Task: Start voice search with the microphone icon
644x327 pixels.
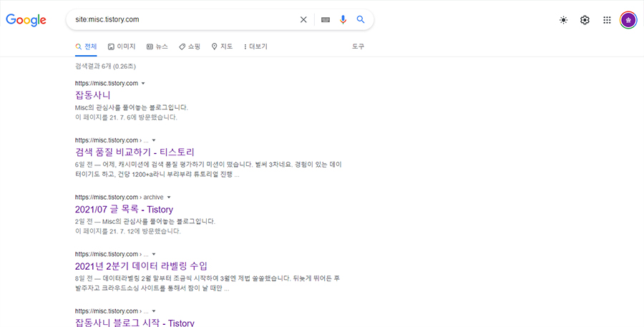Action: (x=343, y=19)
